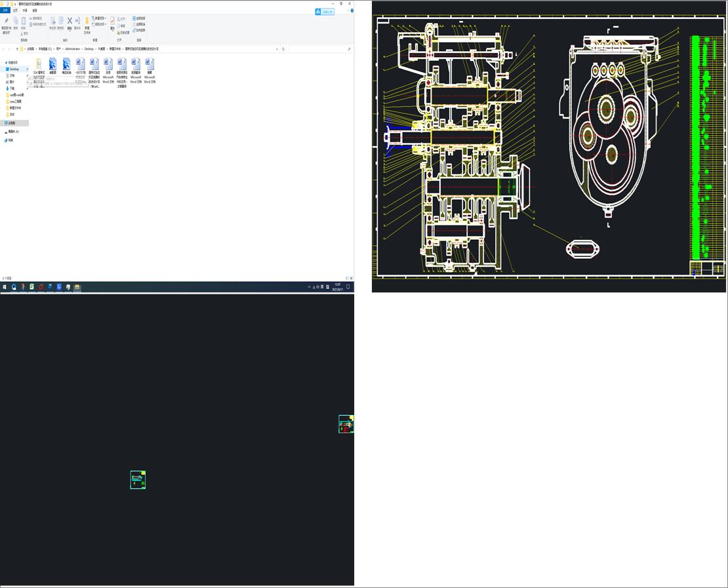Select the first blue CAD drawing file

pos(52,64)
